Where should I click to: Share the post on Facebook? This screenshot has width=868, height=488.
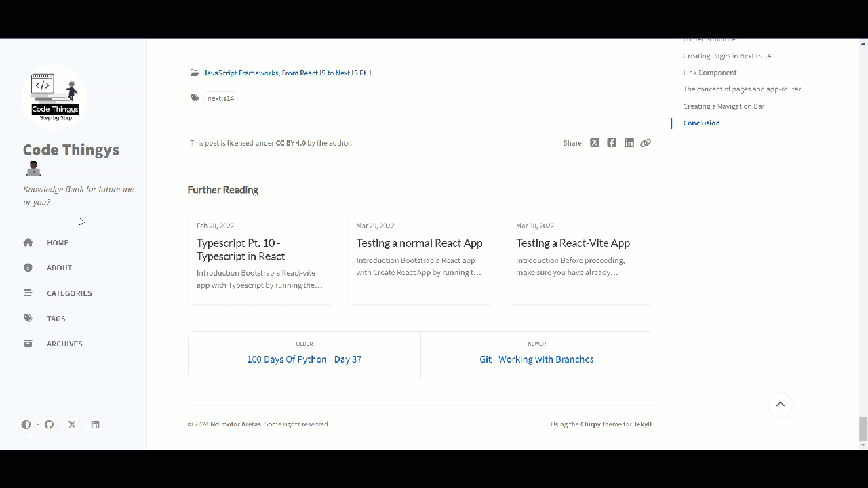(612, 142)
